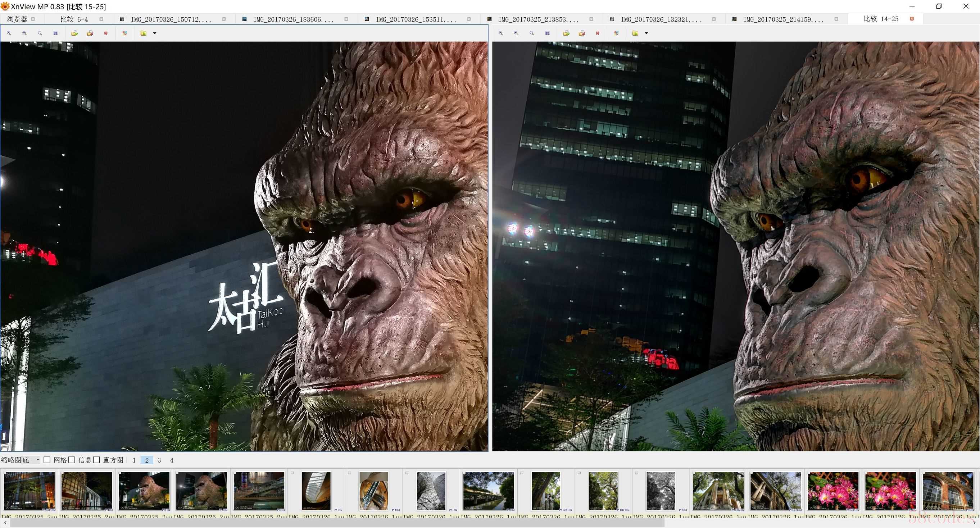Select layout button 1
The height and width of the screenshot is (528, 980).
pyautogui.click(x=134, y=460)
